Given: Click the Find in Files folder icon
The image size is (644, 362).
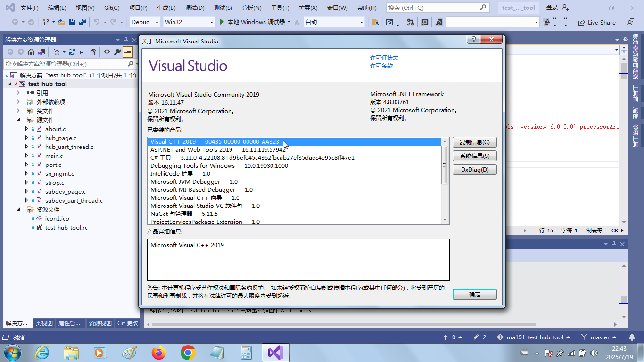Looking at the screenshot, I should click(x=375, y=22).
